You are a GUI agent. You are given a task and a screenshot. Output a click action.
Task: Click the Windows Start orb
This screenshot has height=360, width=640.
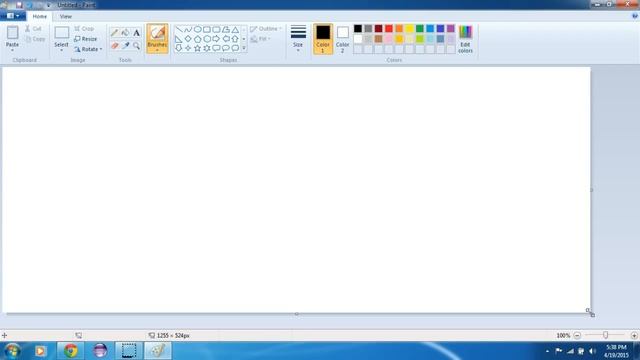pos(13,351)
